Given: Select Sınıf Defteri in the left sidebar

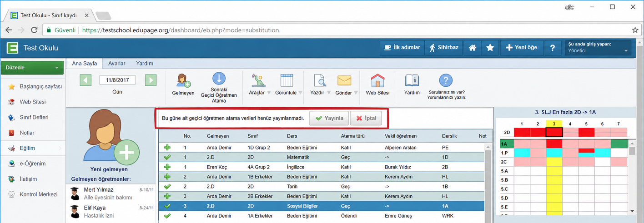Looking at the screenshot, I should [34, 117].
